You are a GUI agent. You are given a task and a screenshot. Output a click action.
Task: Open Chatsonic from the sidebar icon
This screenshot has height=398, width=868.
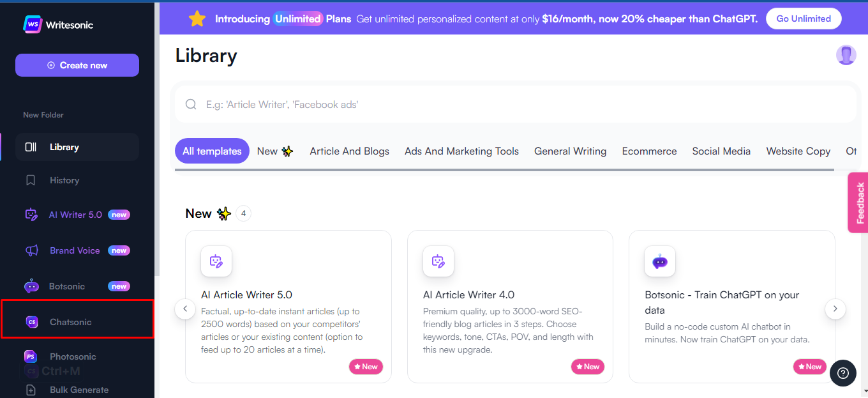coord(31,322)
